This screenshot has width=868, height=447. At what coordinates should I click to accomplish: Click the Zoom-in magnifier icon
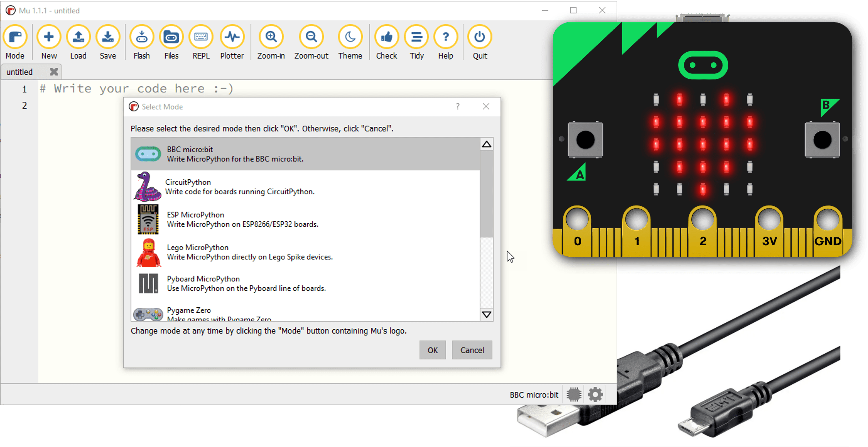pyautogui.click(x=271, y=37)
